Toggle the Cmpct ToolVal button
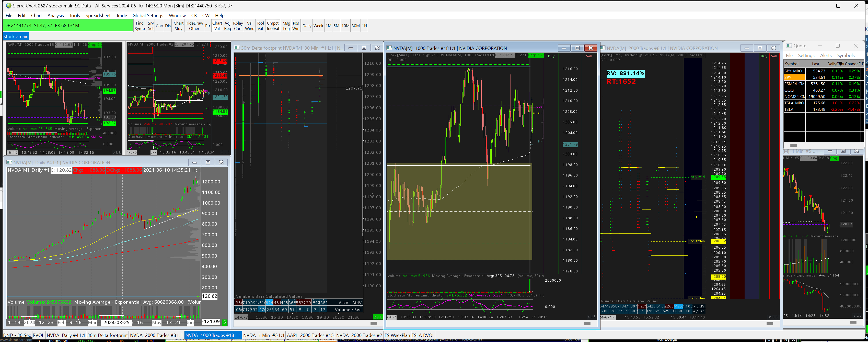The height and width of the screenshot is (342, 868). [273, 26]
